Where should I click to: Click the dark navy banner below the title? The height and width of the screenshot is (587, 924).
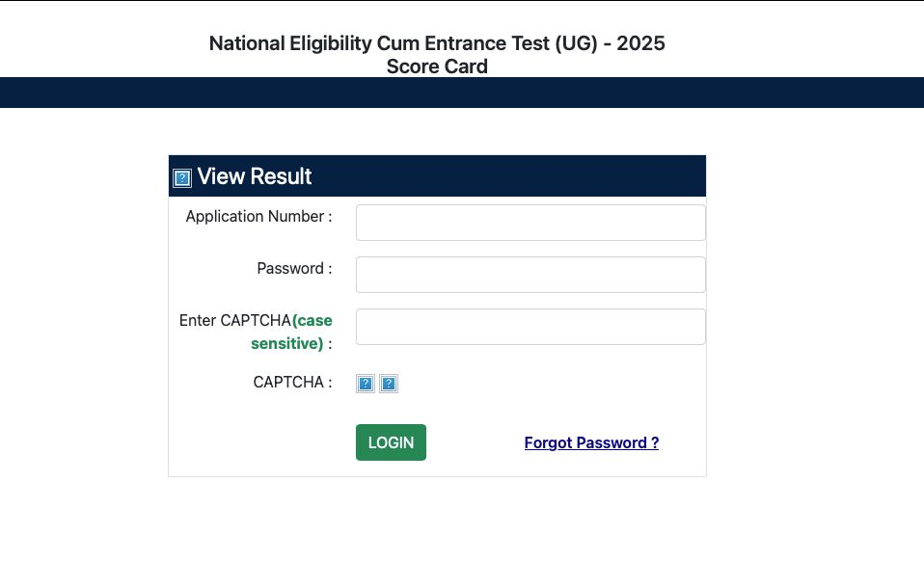[x=462, y=93]
